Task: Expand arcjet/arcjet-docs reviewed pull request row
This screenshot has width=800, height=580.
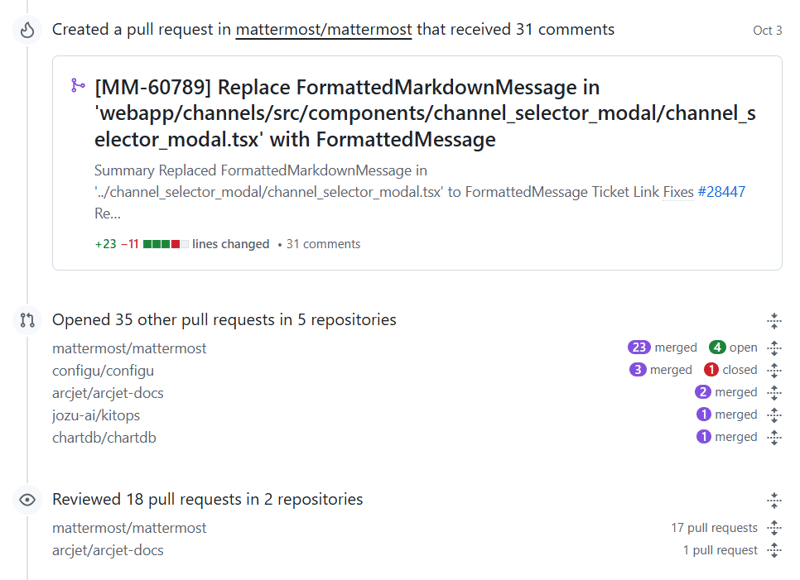Action: (774, 550)
